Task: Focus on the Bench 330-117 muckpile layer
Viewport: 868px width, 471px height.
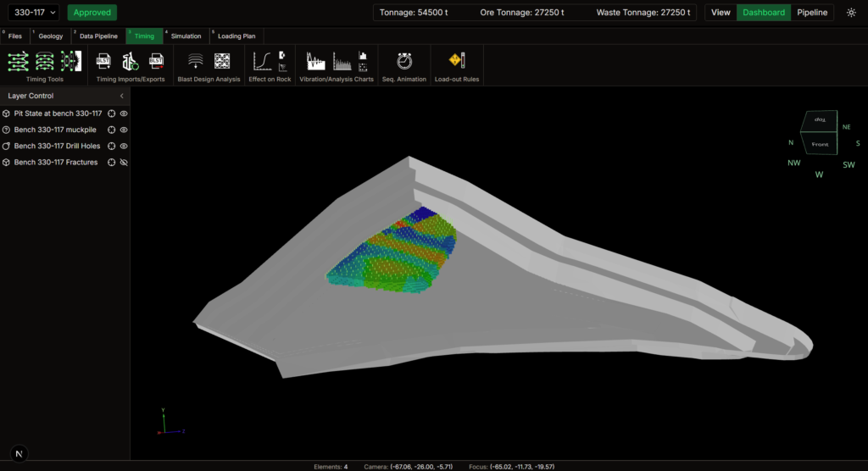Action: coord(111,130)
